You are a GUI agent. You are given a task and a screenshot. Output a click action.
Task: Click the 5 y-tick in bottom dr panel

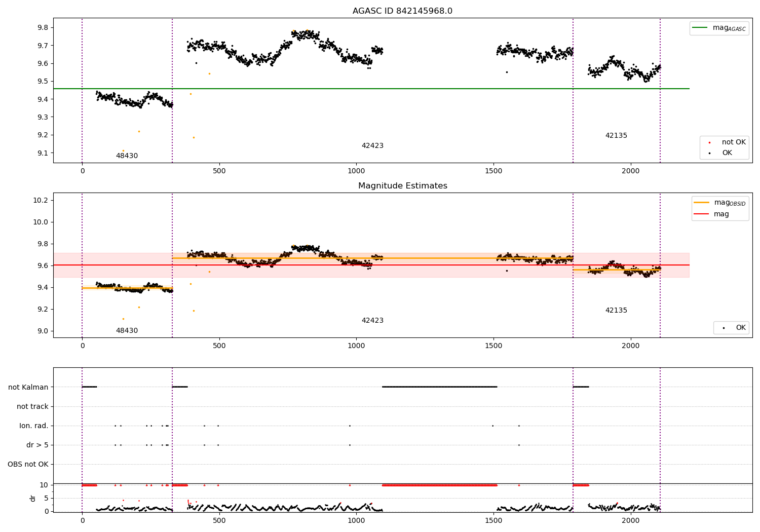(x=46, y=498)
